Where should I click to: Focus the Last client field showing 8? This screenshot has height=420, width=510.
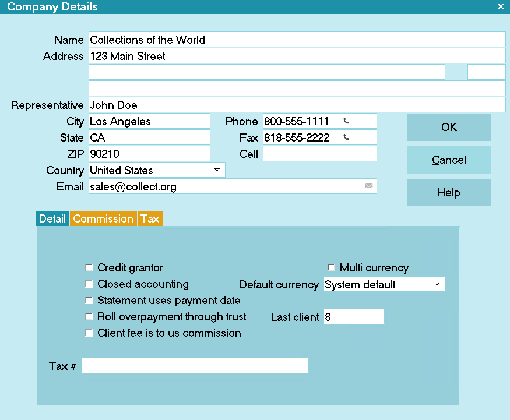354,317
